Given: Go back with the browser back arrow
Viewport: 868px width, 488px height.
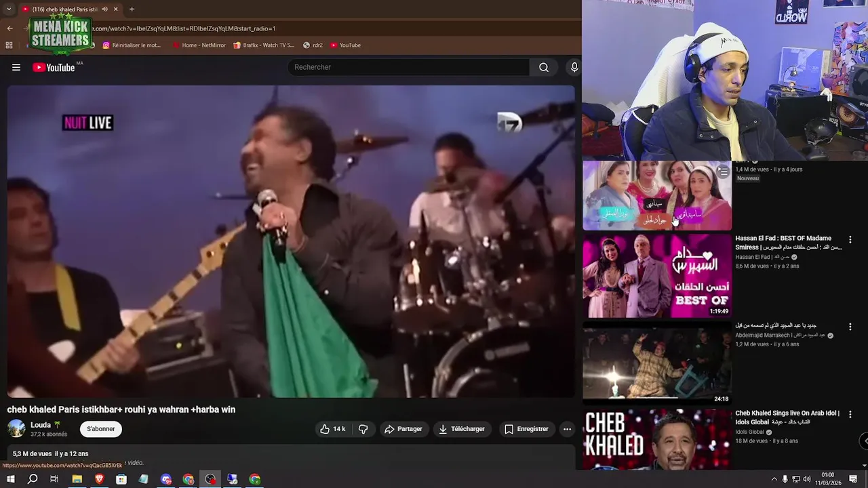Looking at the screenshot, I should pyautogui.click(x=9, y=28).
